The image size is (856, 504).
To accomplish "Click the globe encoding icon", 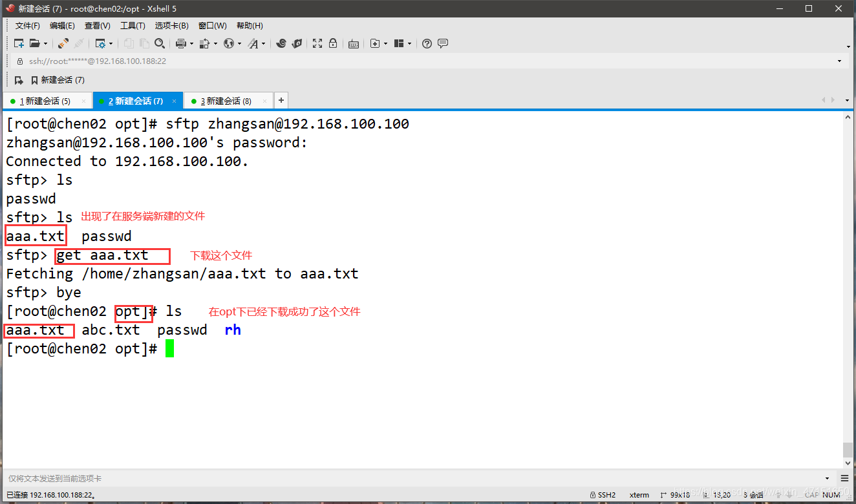I will pos(229,43).
